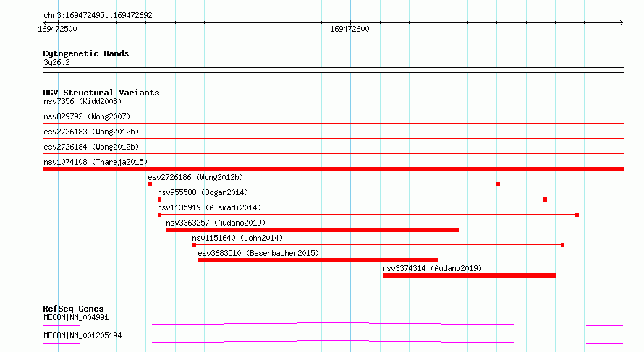Open the Cytogenetic Bands track title
644x352 pixels.
click(86, 53)
